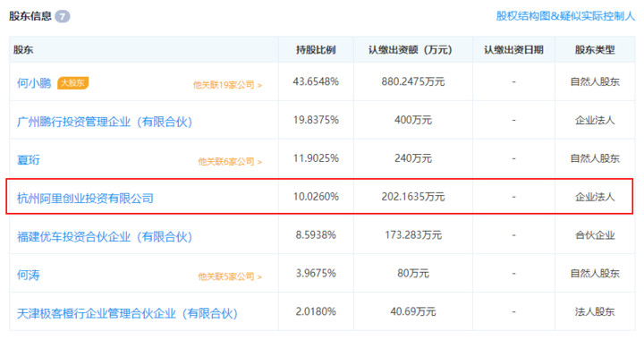Open shareholder 何涛's profile link
The image size is (644, 340).
29,275
